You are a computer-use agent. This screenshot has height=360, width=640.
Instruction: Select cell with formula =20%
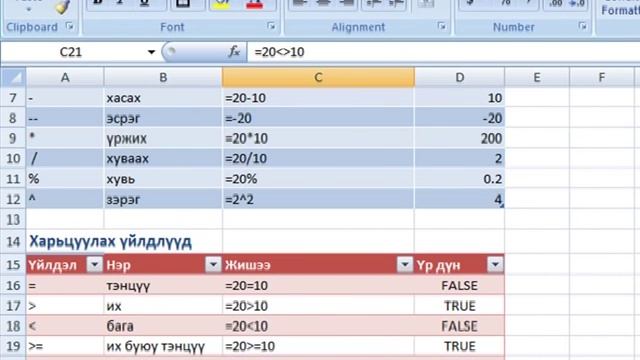click(318, 179)
